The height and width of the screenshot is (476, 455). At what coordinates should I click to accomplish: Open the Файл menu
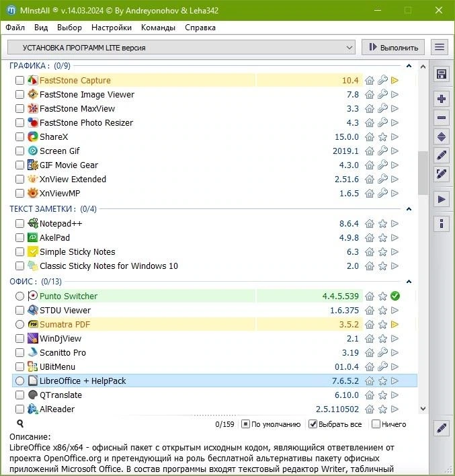[15, 28]
